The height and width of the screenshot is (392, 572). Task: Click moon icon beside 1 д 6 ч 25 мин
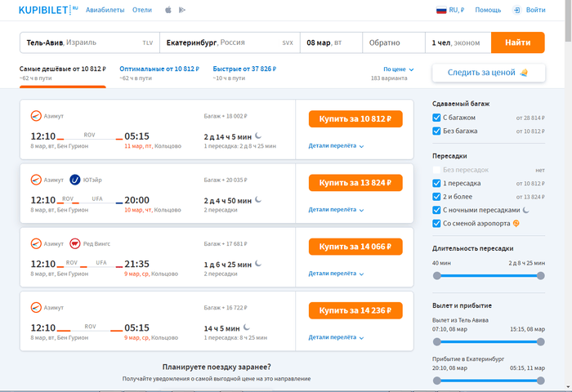point(258,263)
